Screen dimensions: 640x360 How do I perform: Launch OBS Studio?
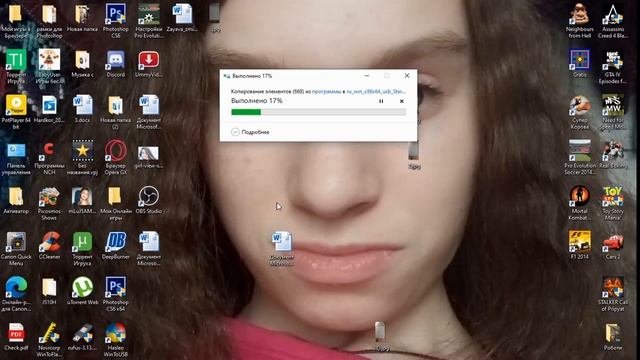click(149, 200)
